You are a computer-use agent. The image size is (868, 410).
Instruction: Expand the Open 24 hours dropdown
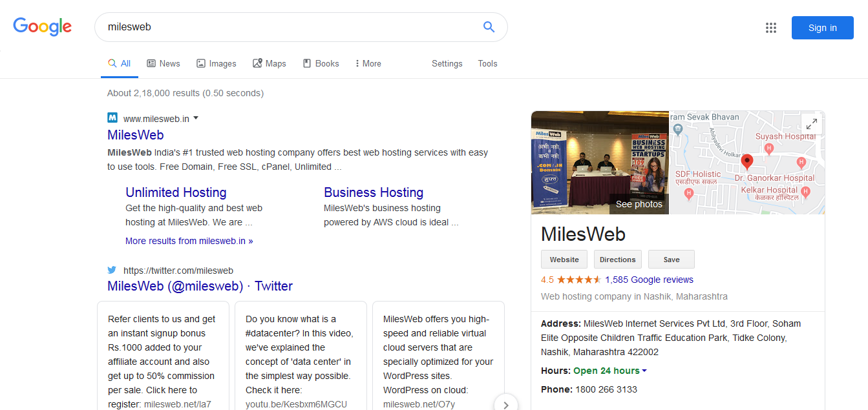tap(644, 371)
